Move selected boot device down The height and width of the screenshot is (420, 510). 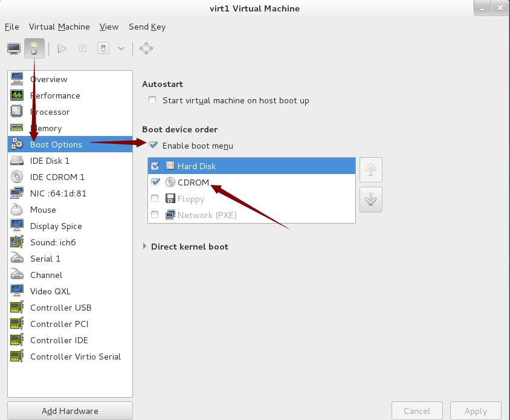pyautogui.click(x=371, y=199)
